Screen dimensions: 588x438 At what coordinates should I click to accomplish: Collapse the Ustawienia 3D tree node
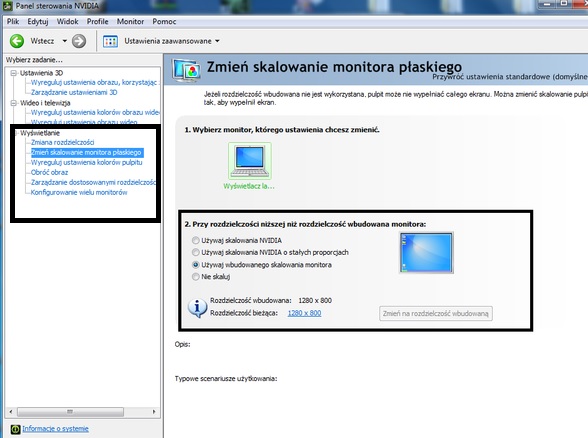click(x=14, y=73)
